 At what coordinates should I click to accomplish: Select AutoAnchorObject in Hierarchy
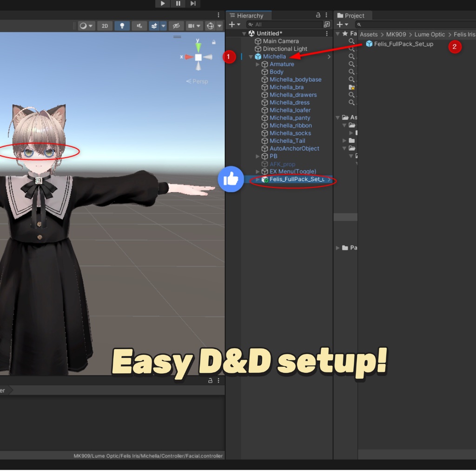(x=294, y=148)
